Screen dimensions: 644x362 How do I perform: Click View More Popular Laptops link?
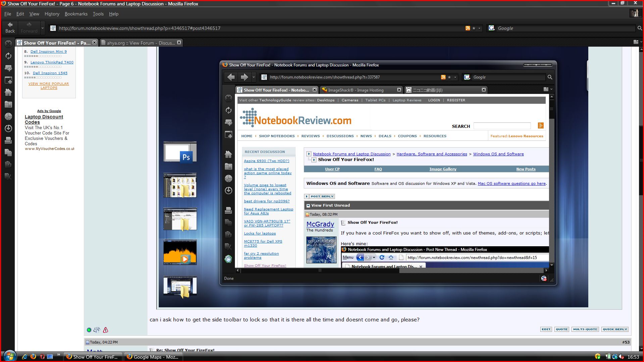(x=49, y=86)
